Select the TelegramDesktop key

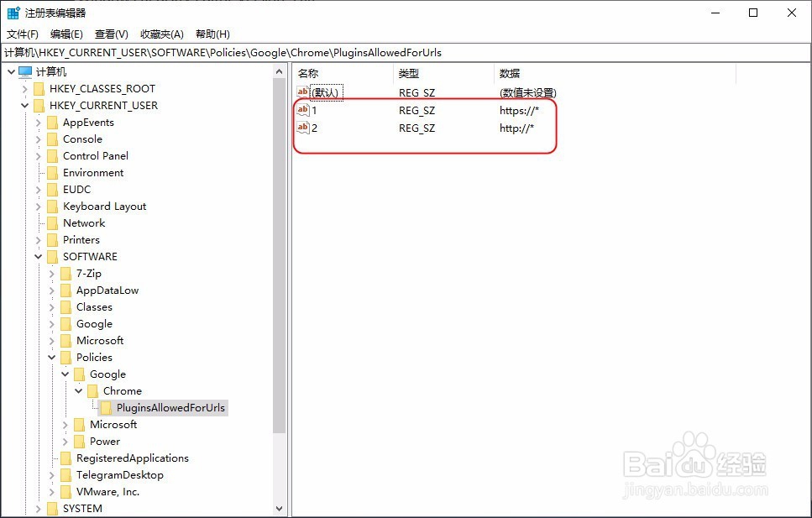[x=119, y=475]
